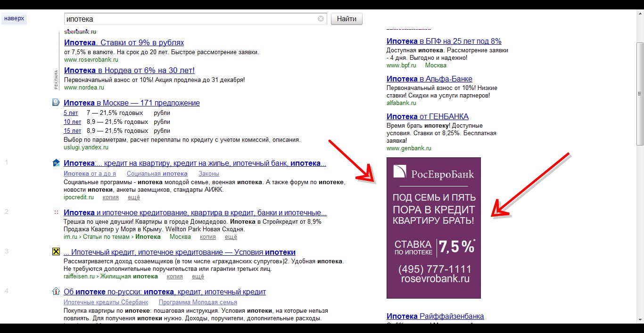Image resolution: width=644 pixels, height=333 pixels.
Task: Click the 'наверх' link
Action: click(14, 19)
